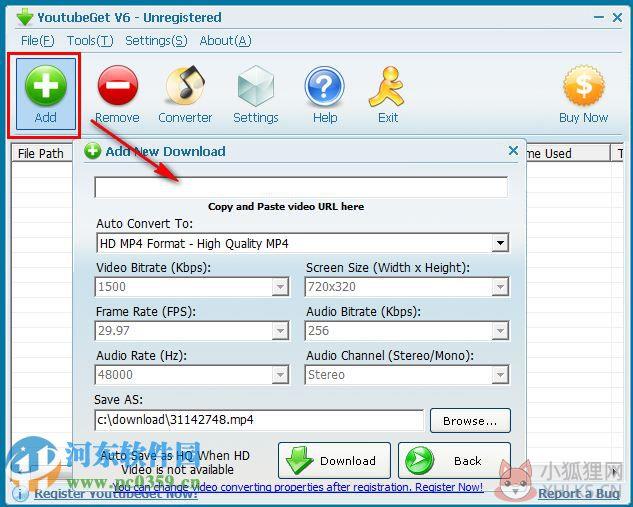Screen dimensions: 633x507
Task: Click the 'Audio Channel (Stereo/Mono):' label
Action: pyautogui.click(x=390, y=356)
